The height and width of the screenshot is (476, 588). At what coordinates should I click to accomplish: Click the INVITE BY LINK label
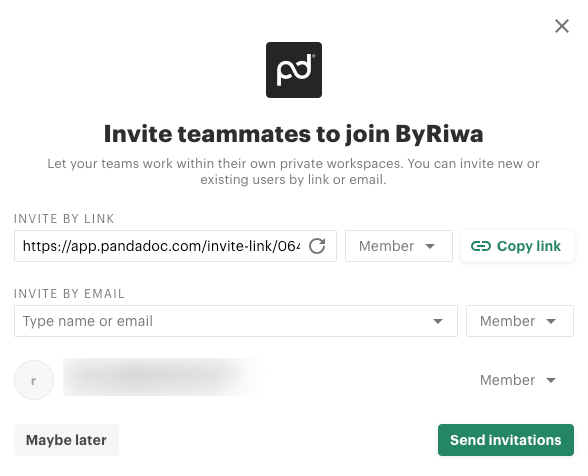click(x=64, y=219)
